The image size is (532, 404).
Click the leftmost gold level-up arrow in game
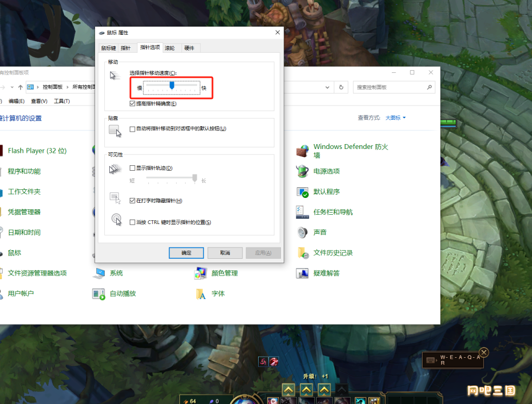coord(289,390)
